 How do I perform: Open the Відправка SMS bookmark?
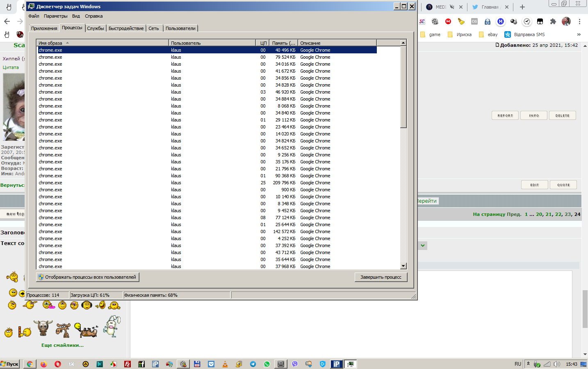[525, 34]
